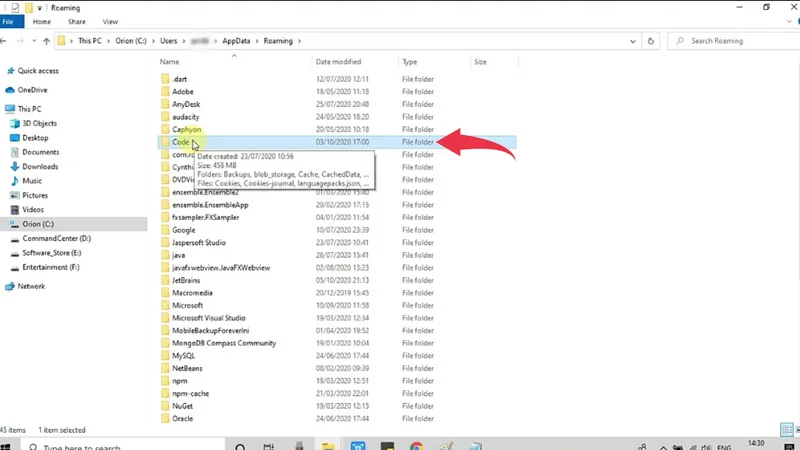Select the JetBrains folder
Image resolution: width=800 pixels, height=450 pixels.
point(186,281)
